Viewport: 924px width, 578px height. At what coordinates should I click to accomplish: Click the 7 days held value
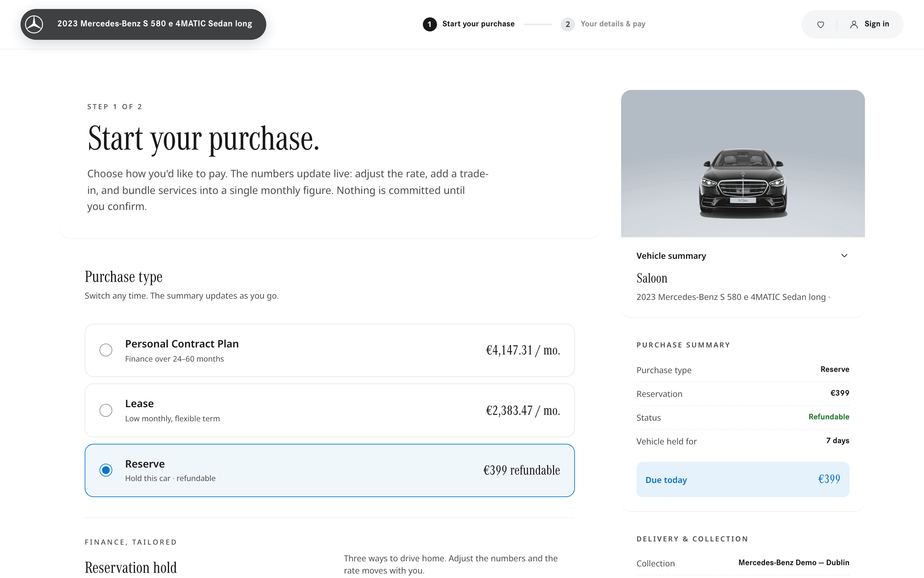[x=838, y=440]
